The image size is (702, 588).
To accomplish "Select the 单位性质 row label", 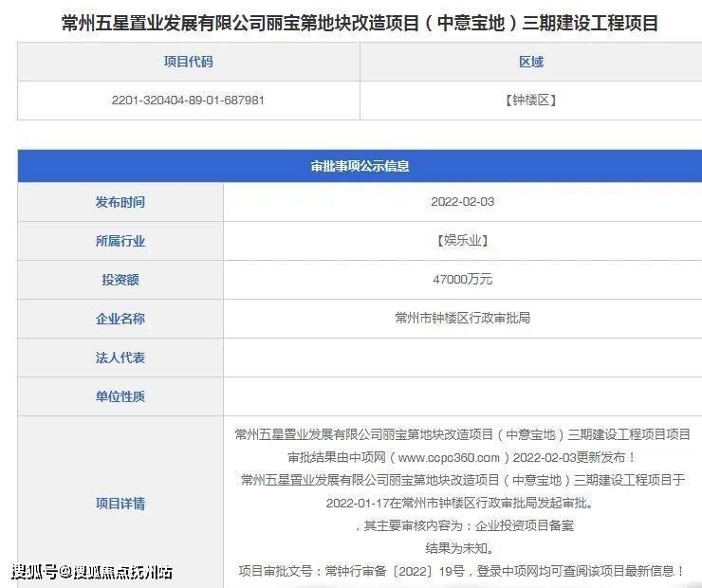I will (120, 396).
